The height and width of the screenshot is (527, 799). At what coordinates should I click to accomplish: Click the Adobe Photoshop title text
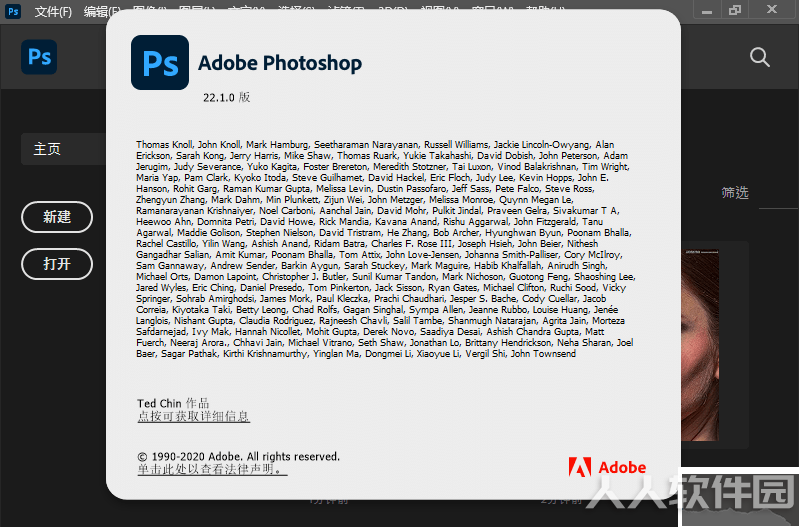(x=280, y=63)
